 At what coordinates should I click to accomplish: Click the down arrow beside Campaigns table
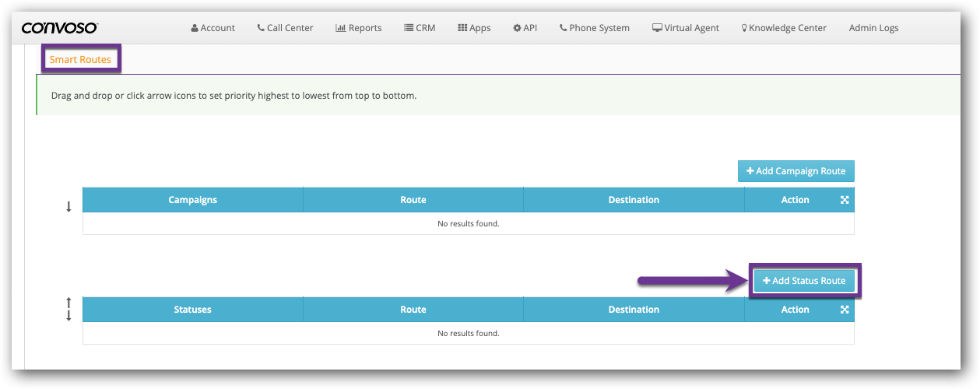[x=68, y=206]
